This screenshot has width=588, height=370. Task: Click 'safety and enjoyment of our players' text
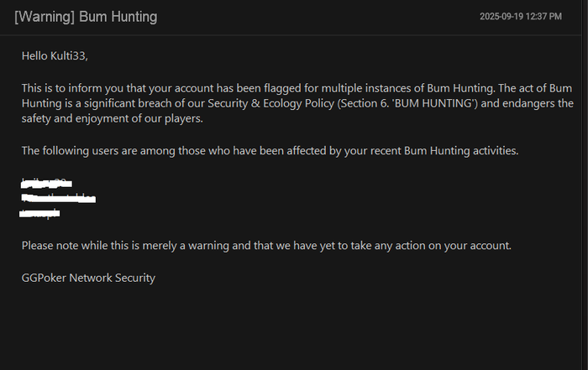pos(113,119)
